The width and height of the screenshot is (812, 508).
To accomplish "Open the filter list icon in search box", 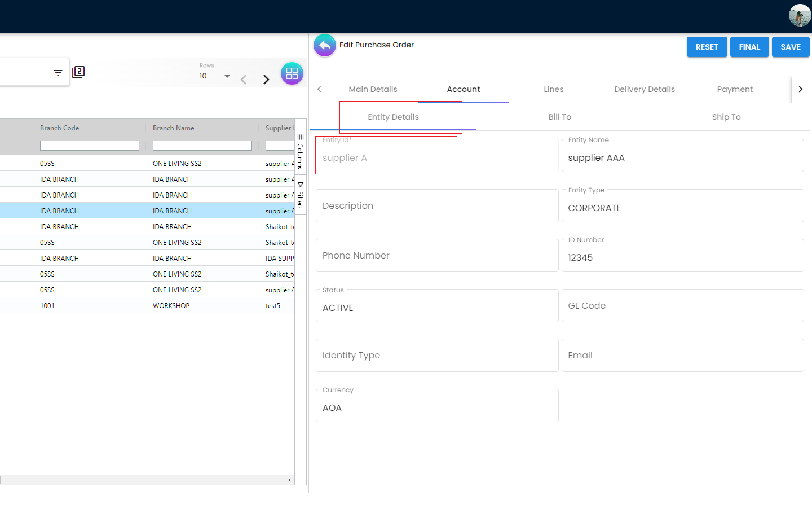I will [x=58, y=72].
